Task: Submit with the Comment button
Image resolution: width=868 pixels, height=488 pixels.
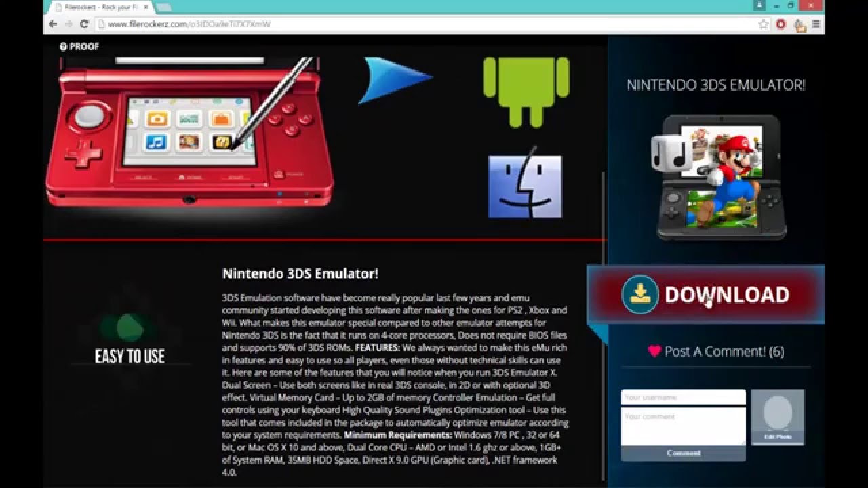Action: pos(683,453)
